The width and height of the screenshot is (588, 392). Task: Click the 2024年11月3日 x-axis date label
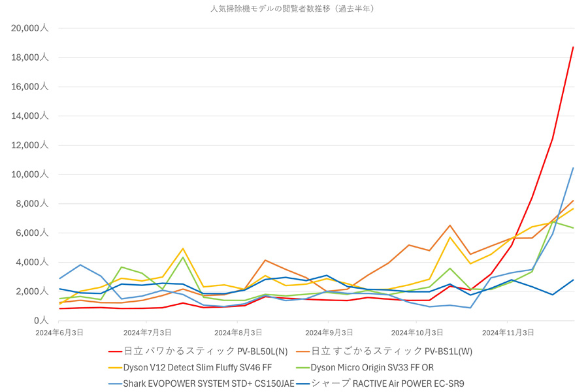[x=508, y=333]
